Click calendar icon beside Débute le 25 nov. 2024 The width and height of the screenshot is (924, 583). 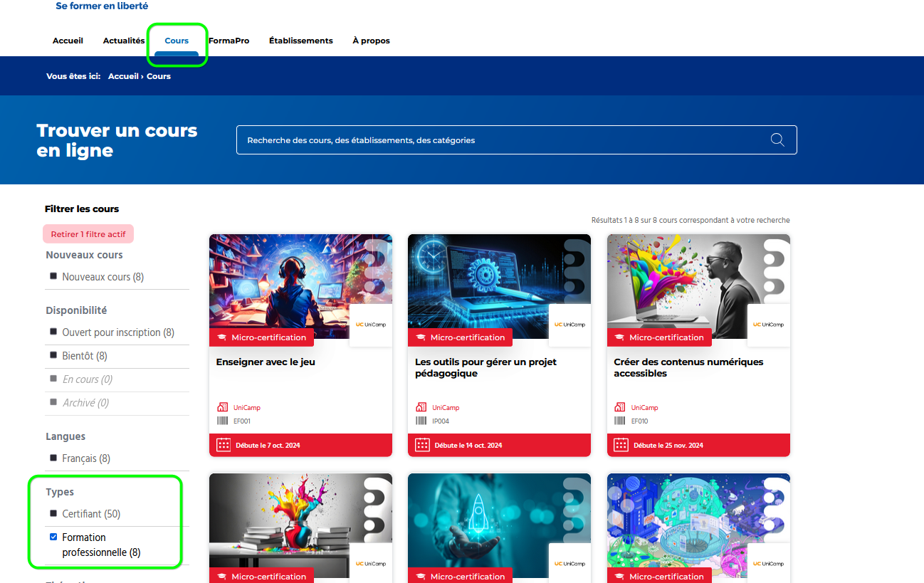621,445
